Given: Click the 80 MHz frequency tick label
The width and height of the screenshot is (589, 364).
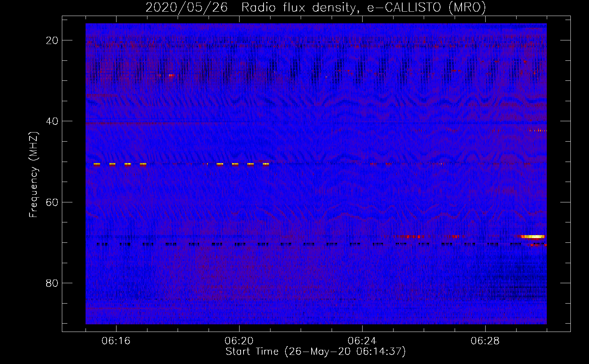Looking at the screenshot, I should 52,283.
